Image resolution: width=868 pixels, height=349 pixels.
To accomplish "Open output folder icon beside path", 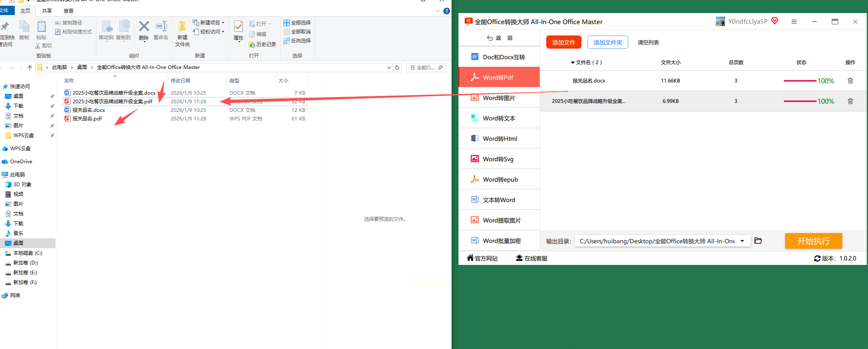I will [x=758, y=241].
